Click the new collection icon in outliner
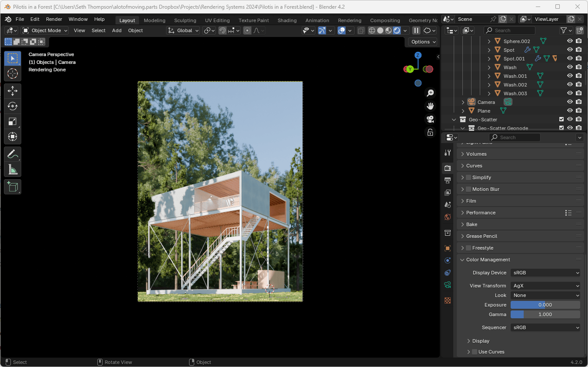 click(580, 30)
